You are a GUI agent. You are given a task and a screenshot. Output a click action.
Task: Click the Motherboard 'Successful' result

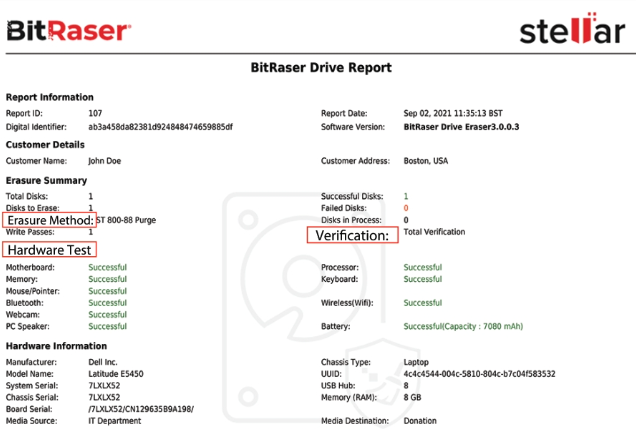click(107, 267)
